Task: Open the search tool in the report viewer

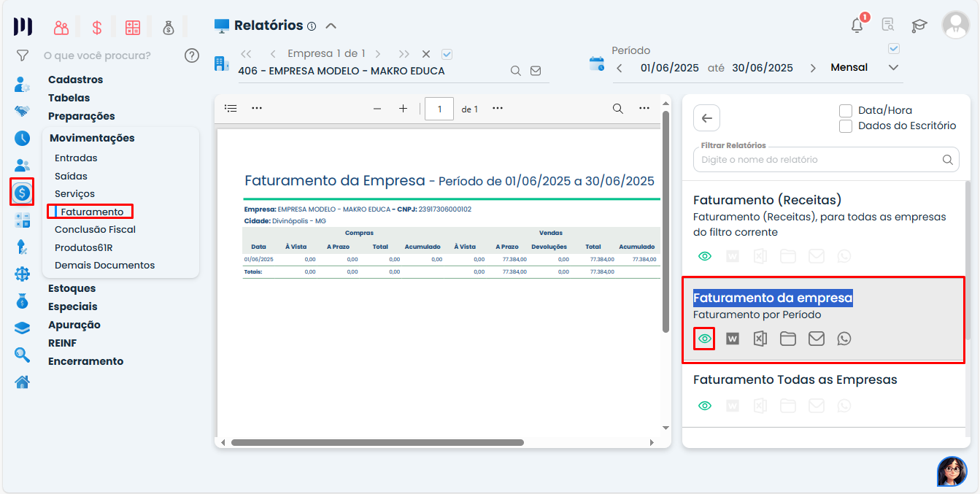Action: pos(617,108)
